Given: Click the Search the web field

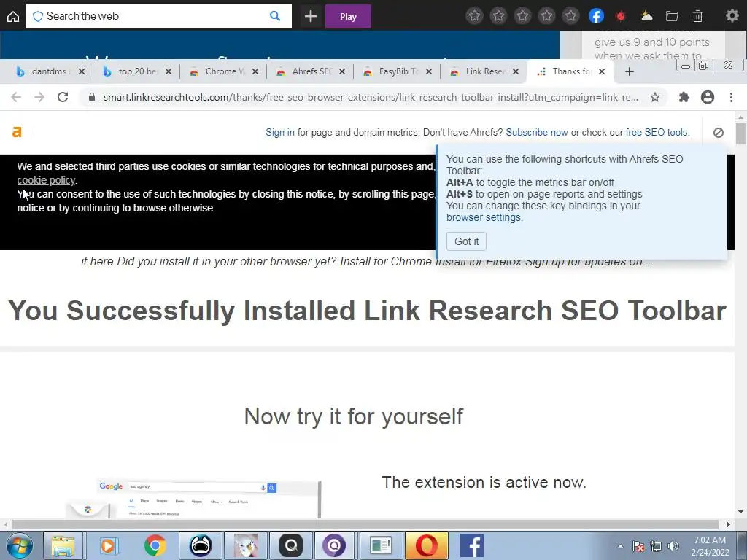Looking at the screenshot, I should point(158,16).
